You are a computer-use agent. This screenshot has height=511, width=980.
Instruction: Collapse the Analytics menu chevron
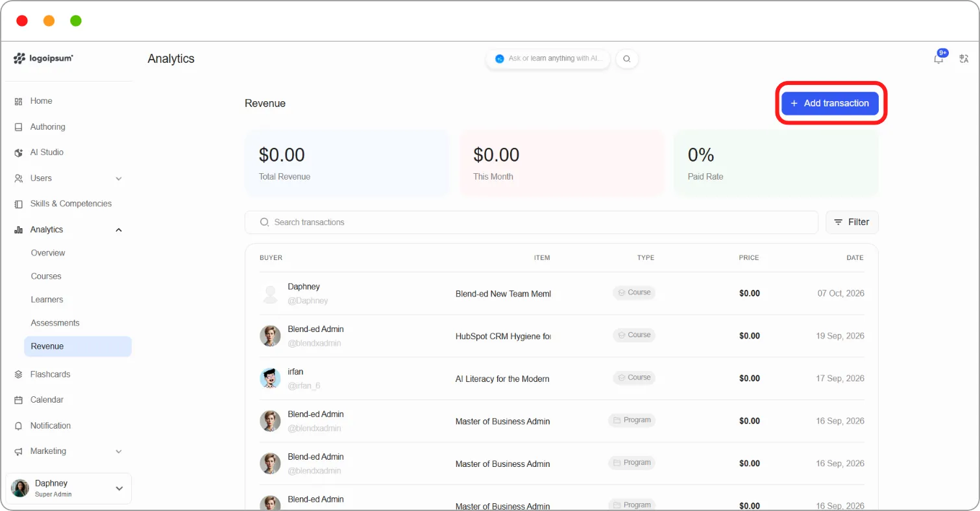119,230
